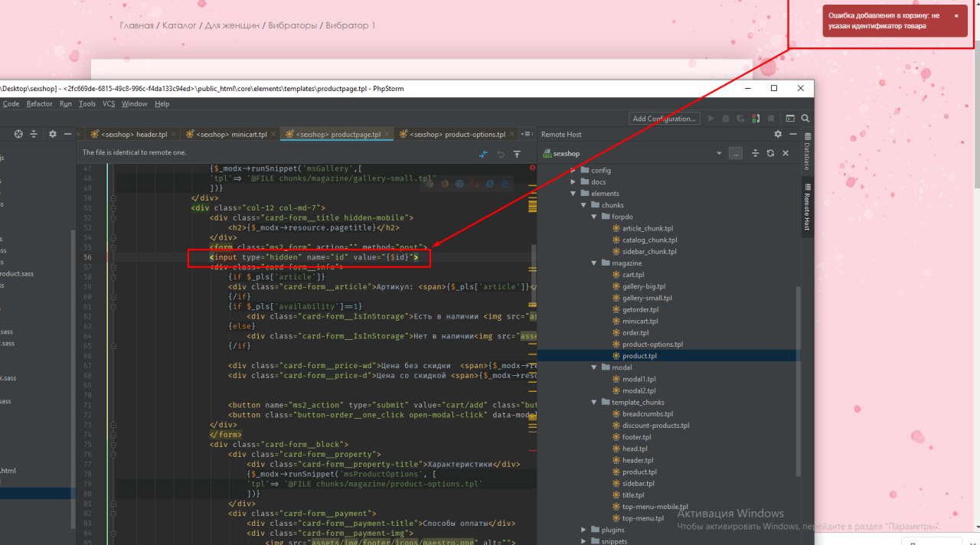
Task: Open the hidden tabs list dropdown
Action: click(x=526, y=134)
